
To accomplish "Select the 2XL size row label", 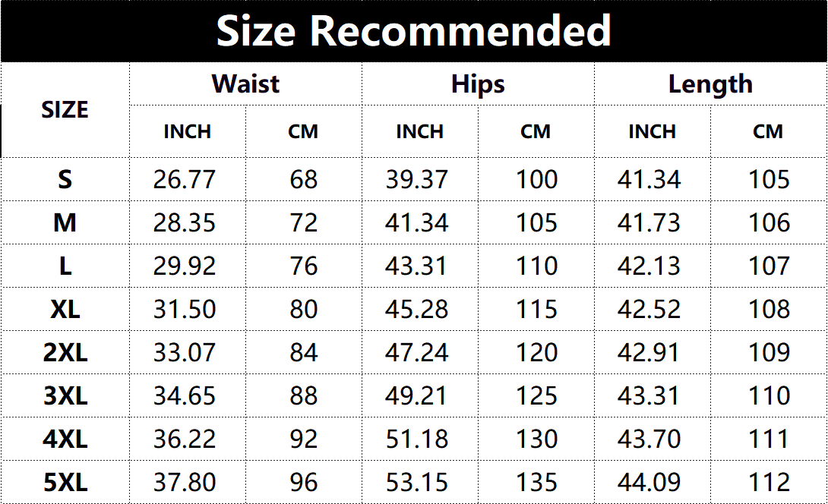I will 65,353.
